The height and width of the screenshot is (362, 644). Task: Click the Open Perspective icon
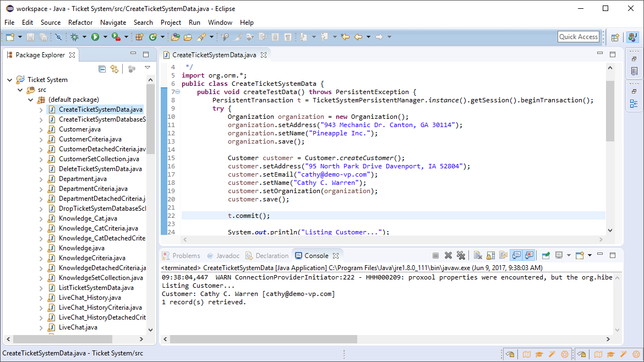click(x=615, y=37)
